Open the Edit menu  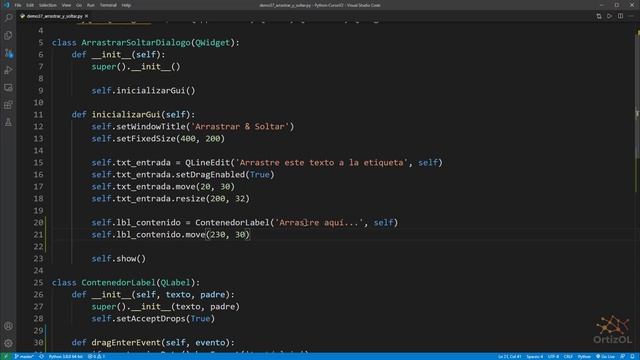tap(30, 5)
